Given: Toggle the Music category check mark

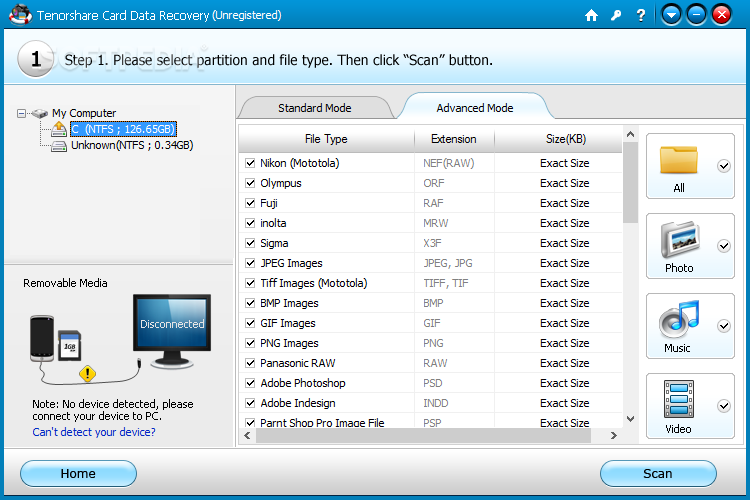Looking at the screenshot, I should tap(724, 326).
